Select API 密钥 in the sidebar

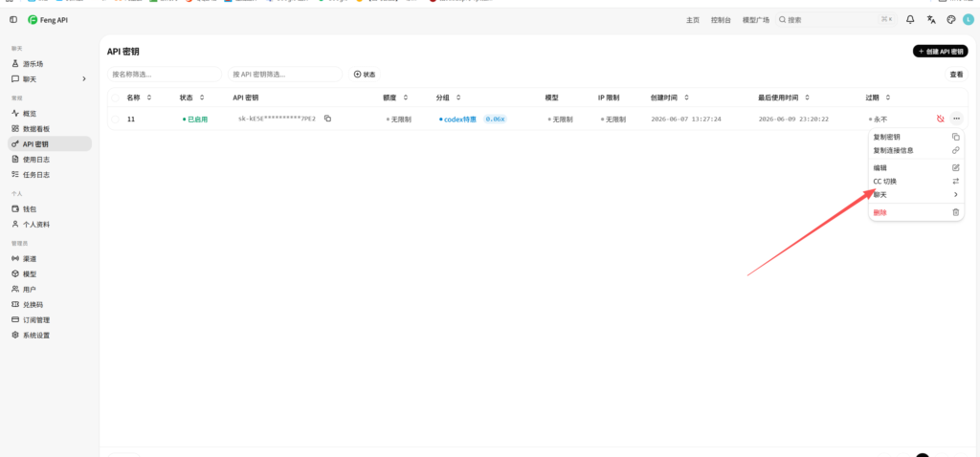coord(50,144)
